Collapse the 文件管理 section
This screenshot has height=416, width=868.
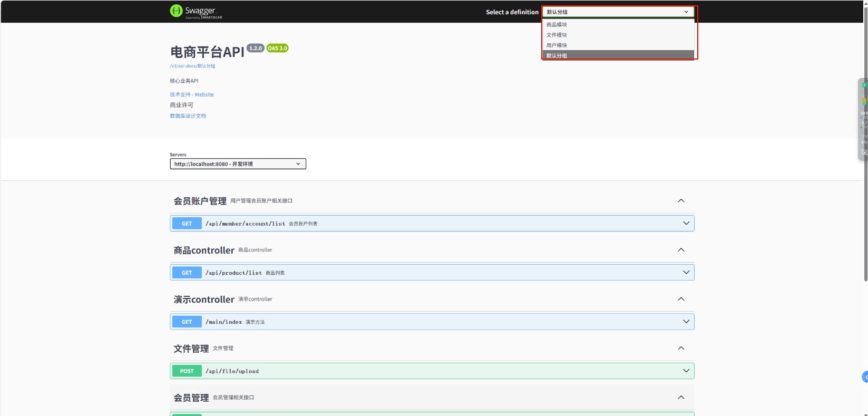(x=681, y=348)
